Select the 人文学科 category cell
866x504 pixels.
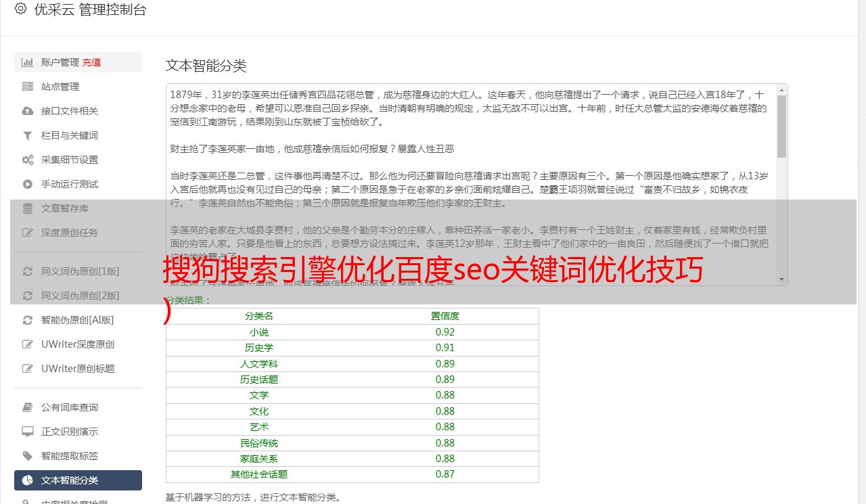259,364
